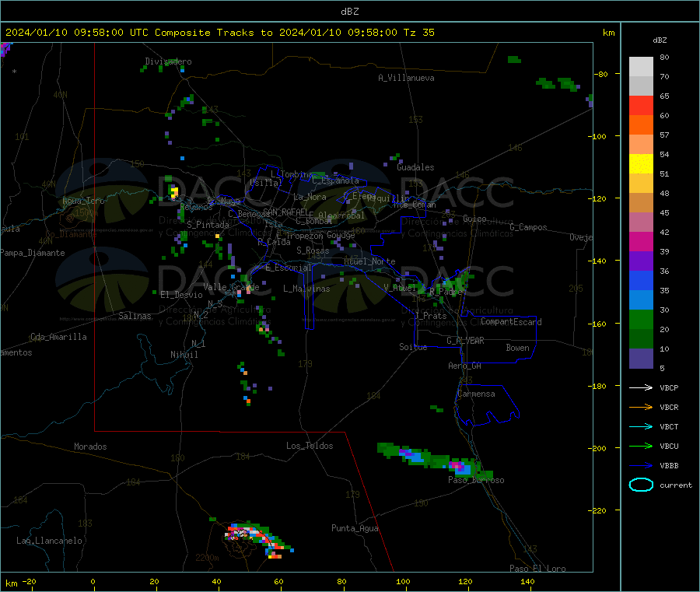Click the VBCU legend label

[669, 446]
